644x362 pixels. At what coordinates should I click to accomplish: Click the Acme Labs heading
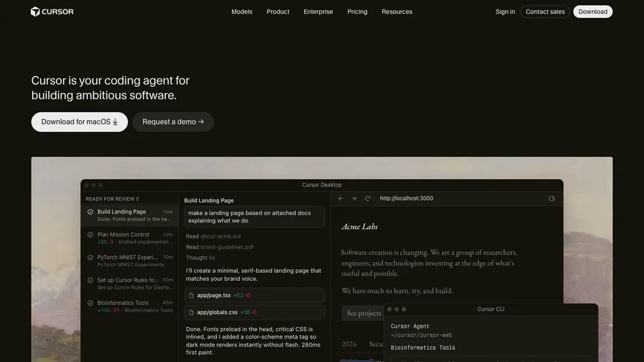tap(360, 227)
